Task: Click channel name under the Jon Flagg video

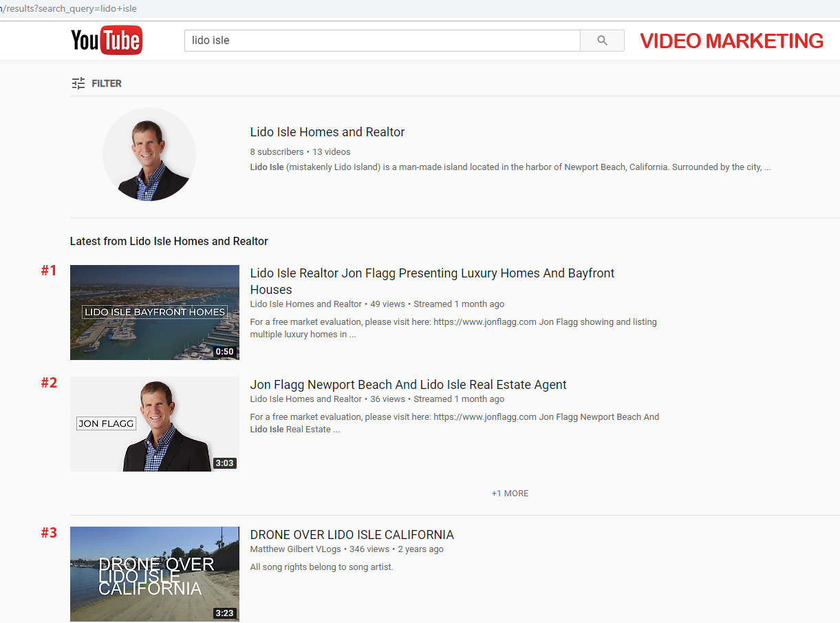Action: pos(305,399)
